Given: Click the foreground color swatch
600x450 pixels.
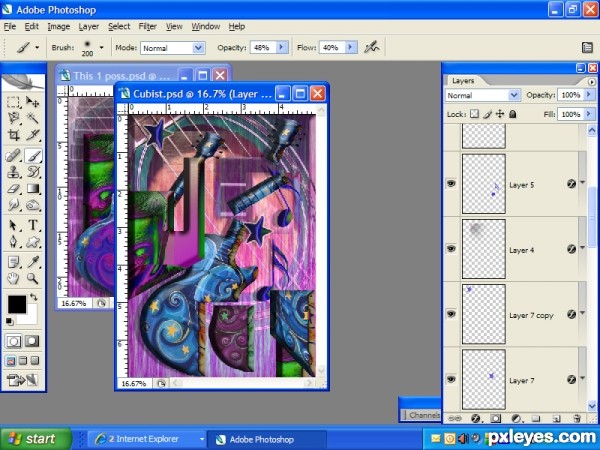Looking at the screenshot, I should pyautogui.click(x=17, y=304).
